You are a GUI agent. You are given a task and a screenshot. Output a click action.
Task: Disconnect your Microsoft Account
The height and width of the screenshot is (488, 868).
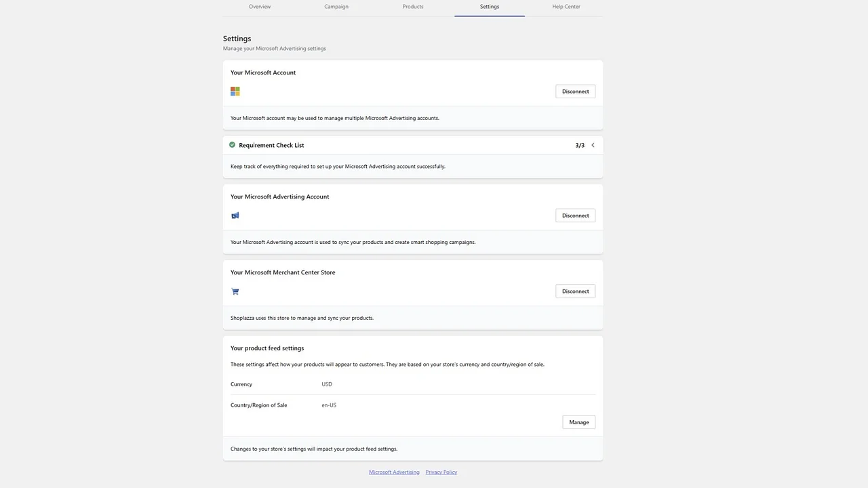575,91
